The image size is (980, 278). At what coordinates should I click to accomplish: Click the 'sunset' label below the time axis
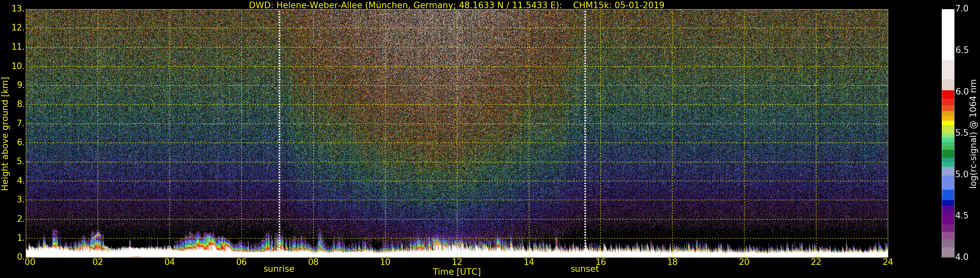(585, 269)
